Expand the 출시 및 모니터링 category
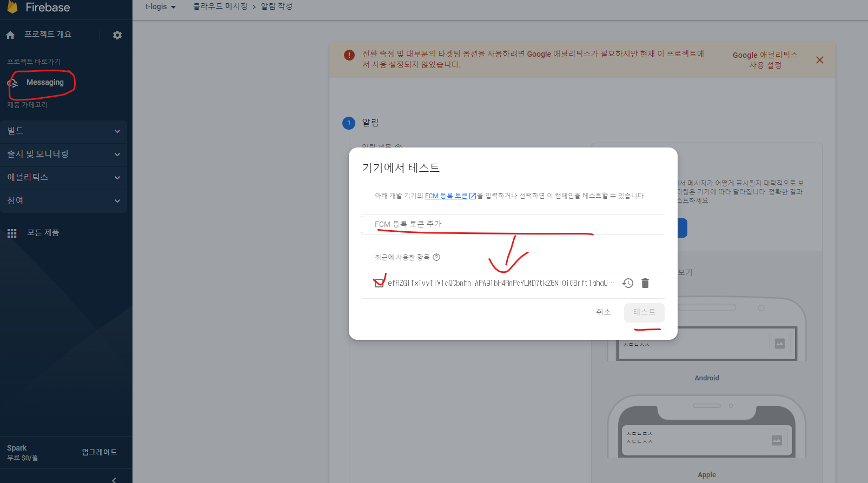868x483 pixels. [x=64, y=155]
